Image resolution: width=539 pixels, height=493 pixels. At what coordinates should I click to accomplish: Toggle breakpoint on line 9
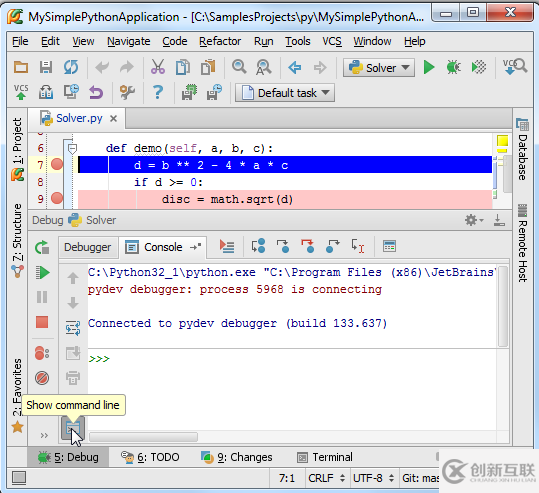57,198
